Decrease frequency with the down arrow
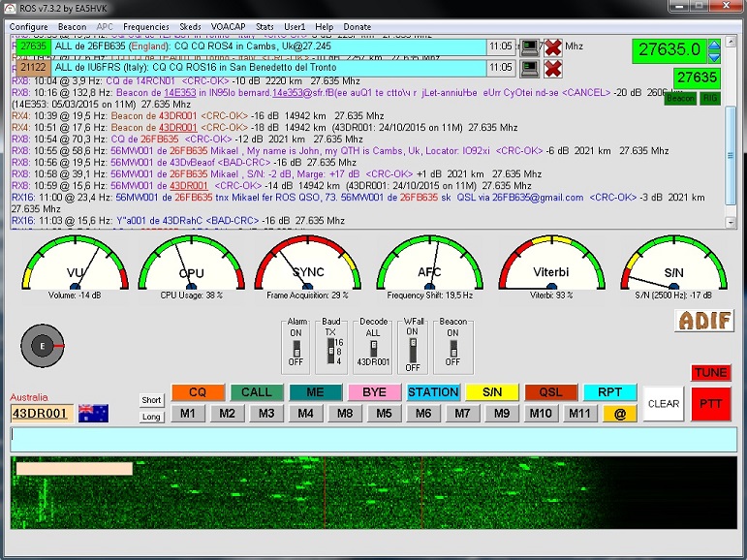The image size is (747, 560). [714, 57]
